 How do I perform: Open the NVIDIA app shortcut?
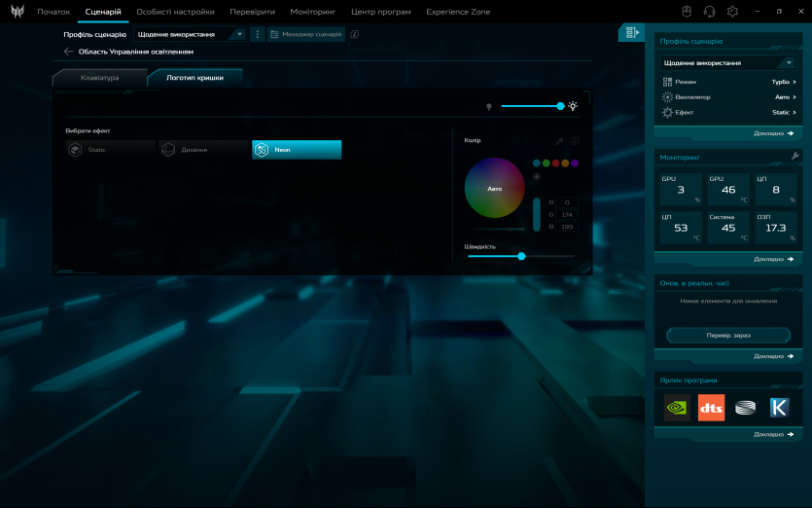(677, 408)
